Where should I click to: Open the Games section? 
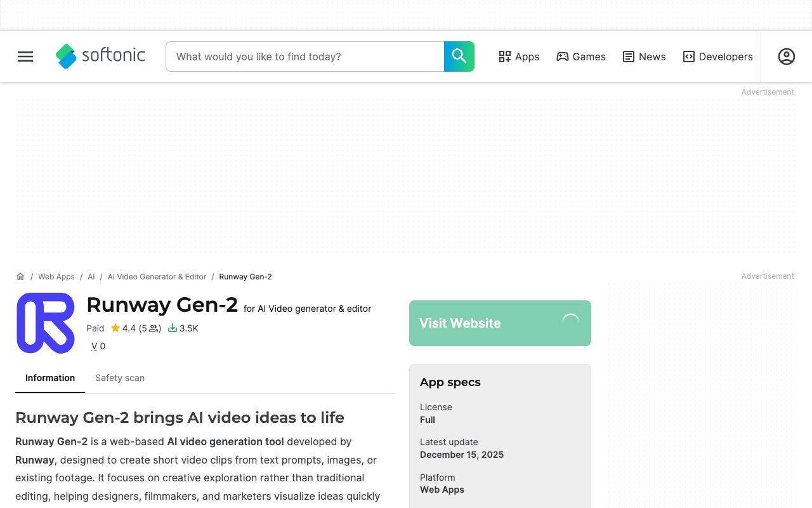coord(581,57)
